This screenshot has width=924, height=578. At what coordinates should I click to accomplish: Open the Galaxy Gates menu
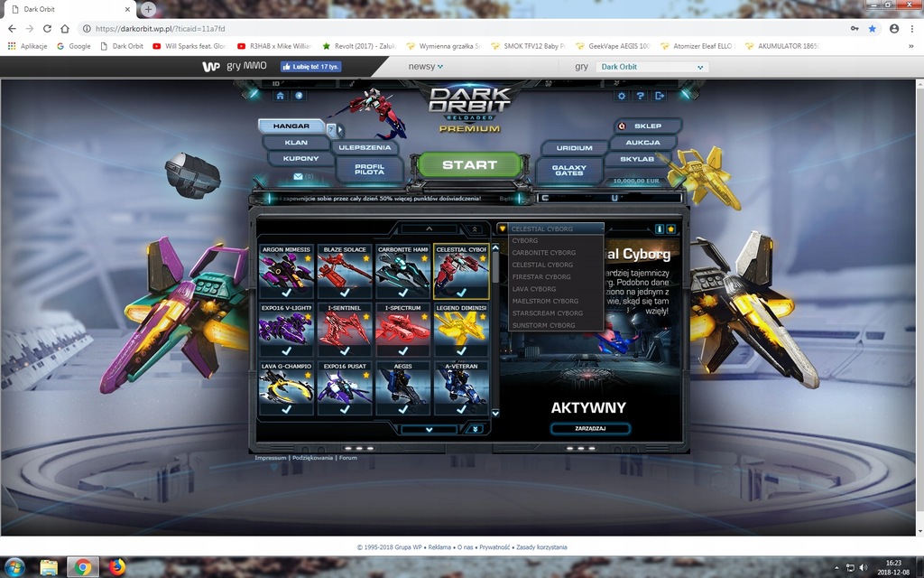(568, 171)
